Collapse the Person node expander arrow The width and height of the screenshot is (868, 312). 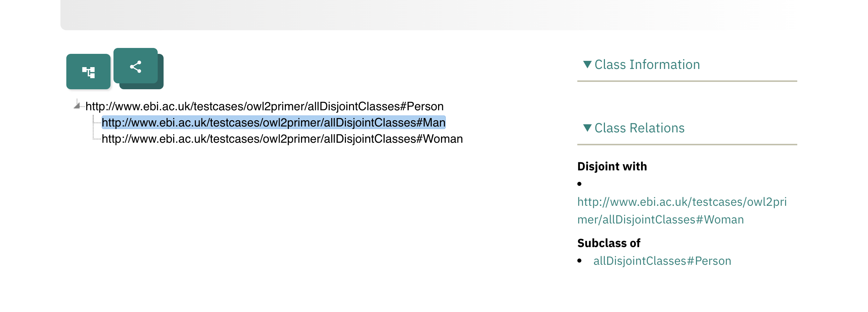[x=77, y=105]
